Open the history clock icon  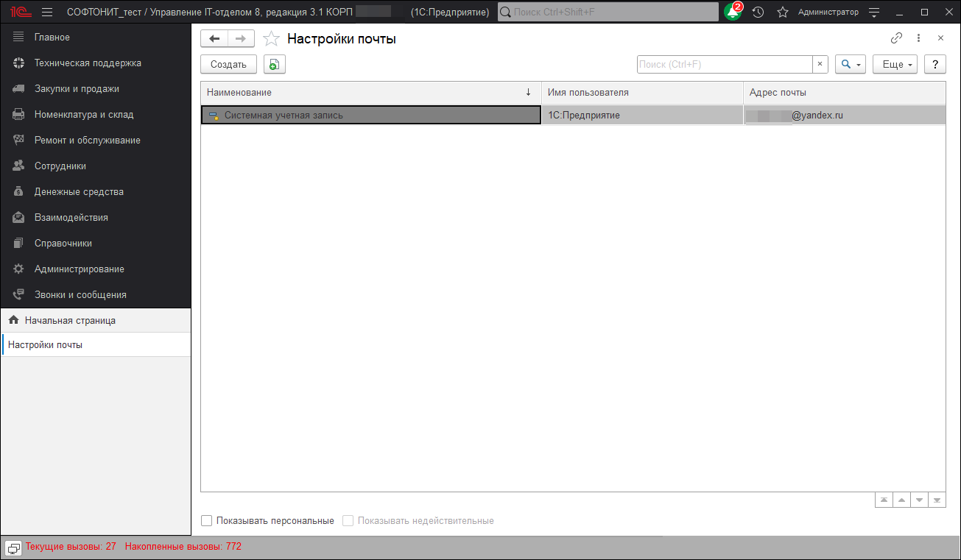pyautogui.click(x=758, y=12)
